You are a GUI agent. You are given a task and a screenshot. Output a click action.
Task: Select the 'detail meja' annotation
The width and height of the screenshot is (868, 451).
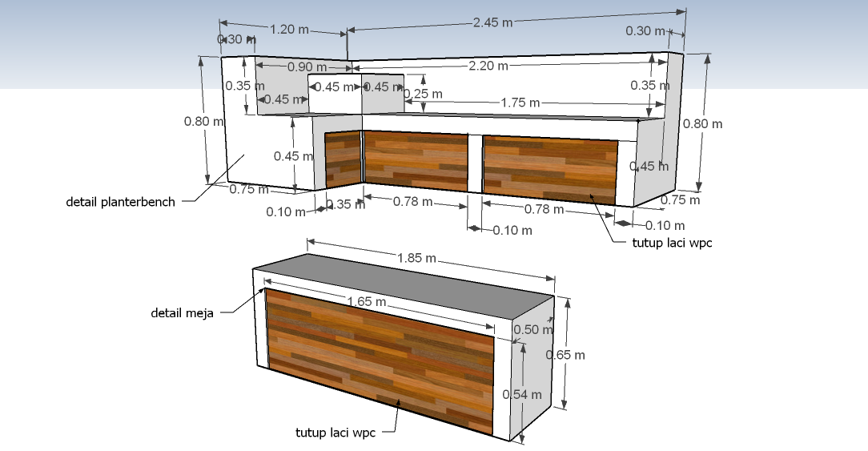tap(182, 313)
